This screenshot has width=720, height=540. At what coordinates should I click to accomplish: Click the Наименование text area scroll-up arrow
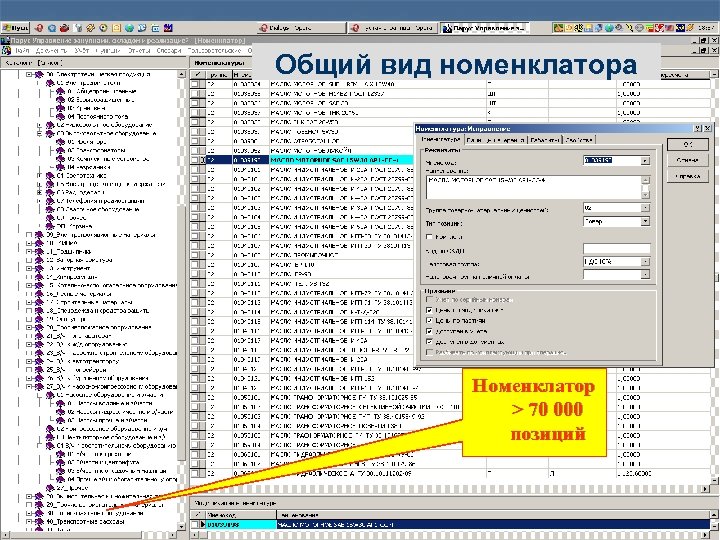point(646,180)
